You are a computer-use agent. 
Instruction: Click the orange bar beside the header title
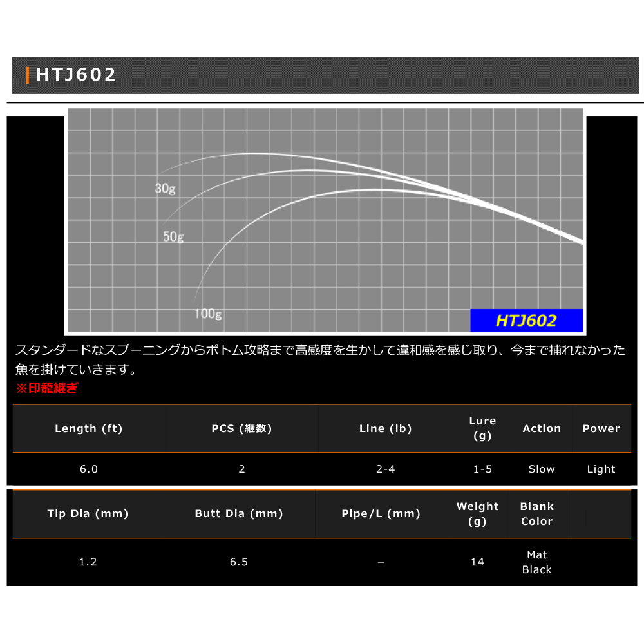pos(28,75)
